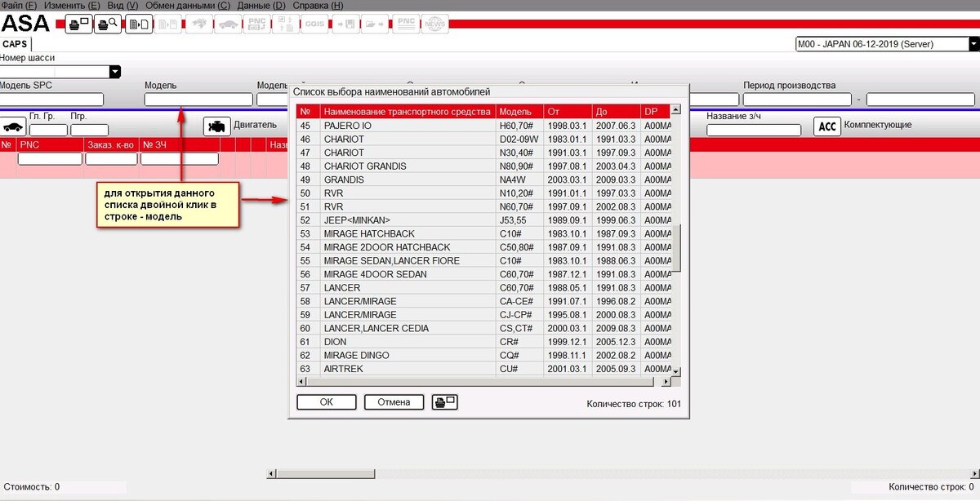Screen dimensions: 980x501
Task: Click the greyed document transfer icon
Action: point(168,24)
